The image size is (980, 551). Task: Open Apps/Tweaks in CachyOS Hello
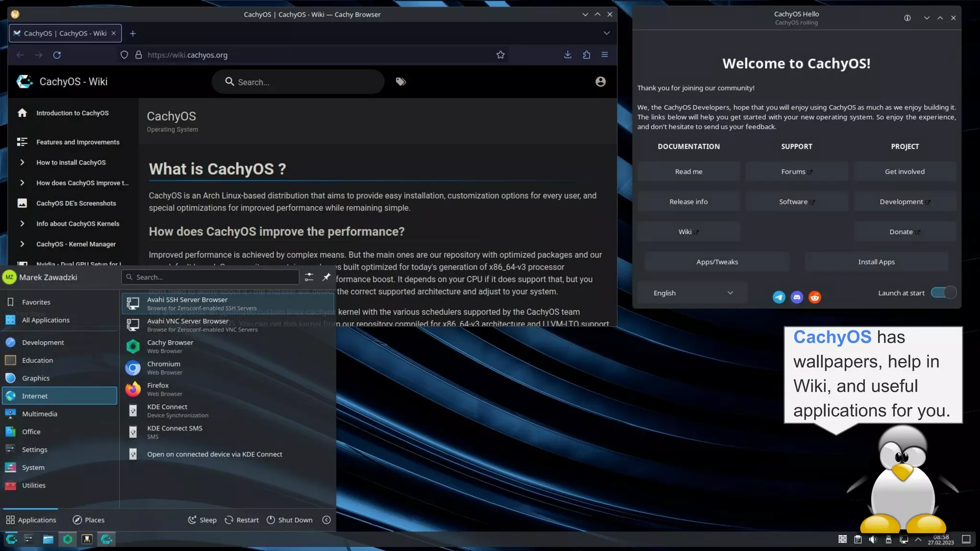[717, 262]
